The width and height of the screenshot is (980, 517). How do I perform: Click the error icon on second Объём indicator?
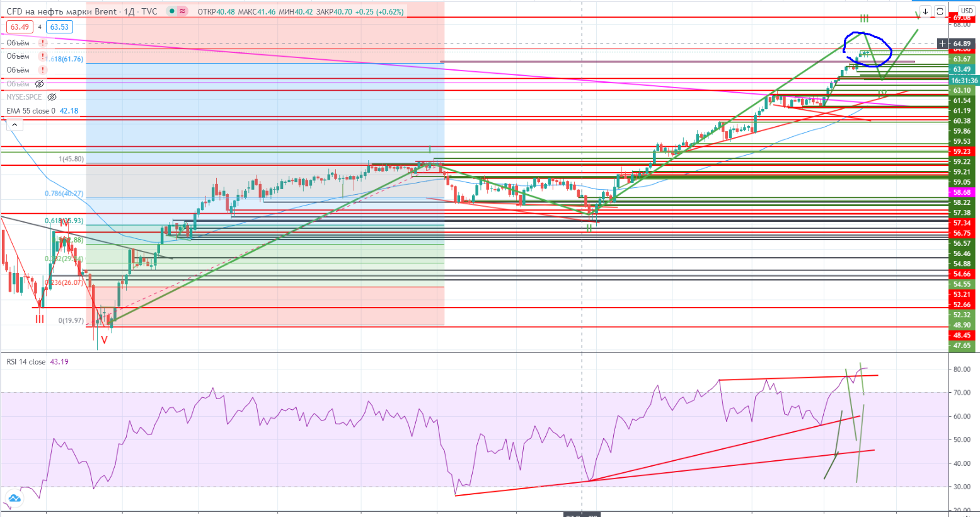pyautogui.click(x=42, y=56)
